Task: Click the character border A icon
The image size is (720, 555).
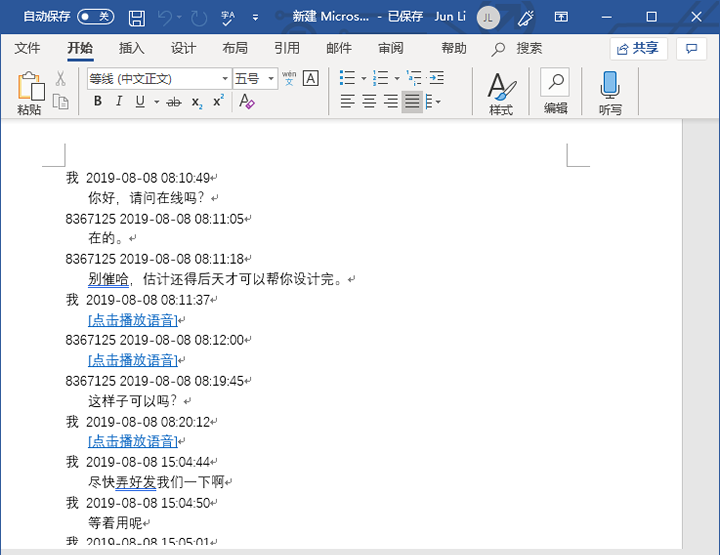Action: (x=311, y=78)
